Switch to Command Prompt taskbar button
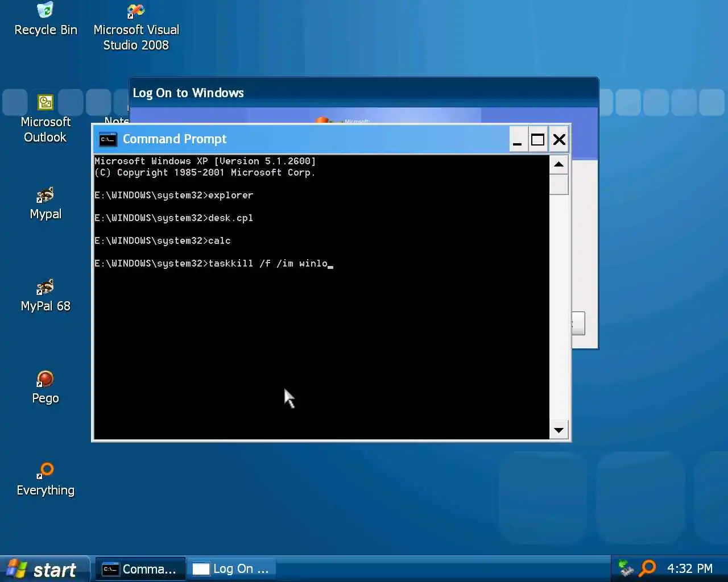 (x=140, y=569)
